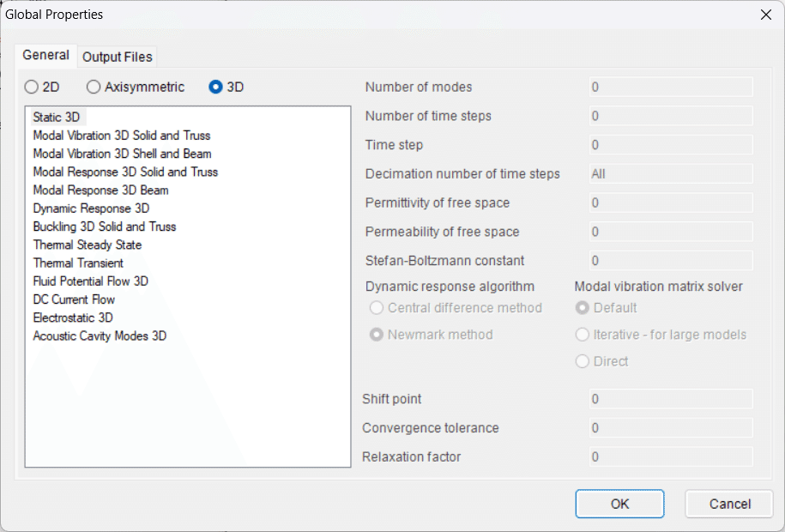Click the OK button
This screenshot has height=532, width=785.
point(619,504)
